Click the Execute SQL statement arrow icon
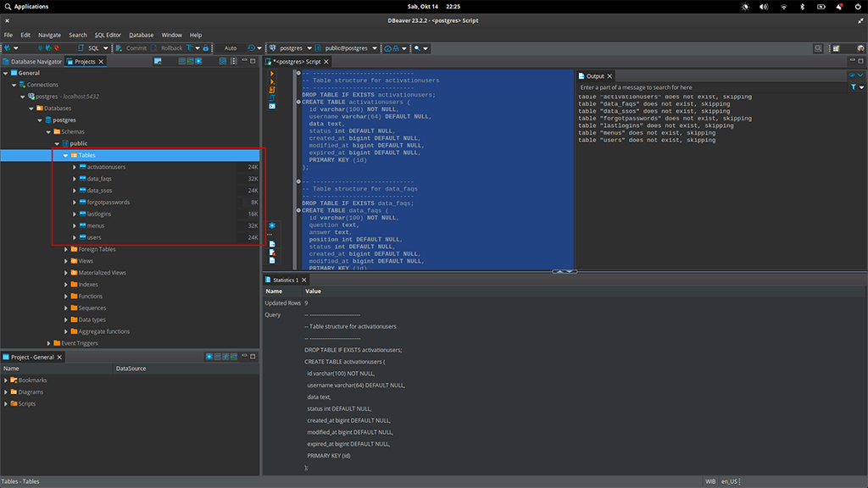The height and width of the screenshot is (488, 868). 271,74
